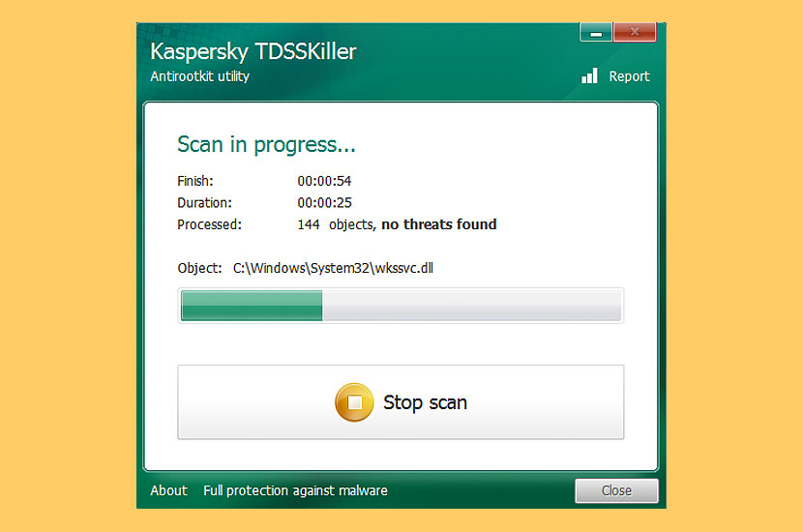Minimize the TDSSKiller window
Screen dimensions: 803x532
click(596, 33)
